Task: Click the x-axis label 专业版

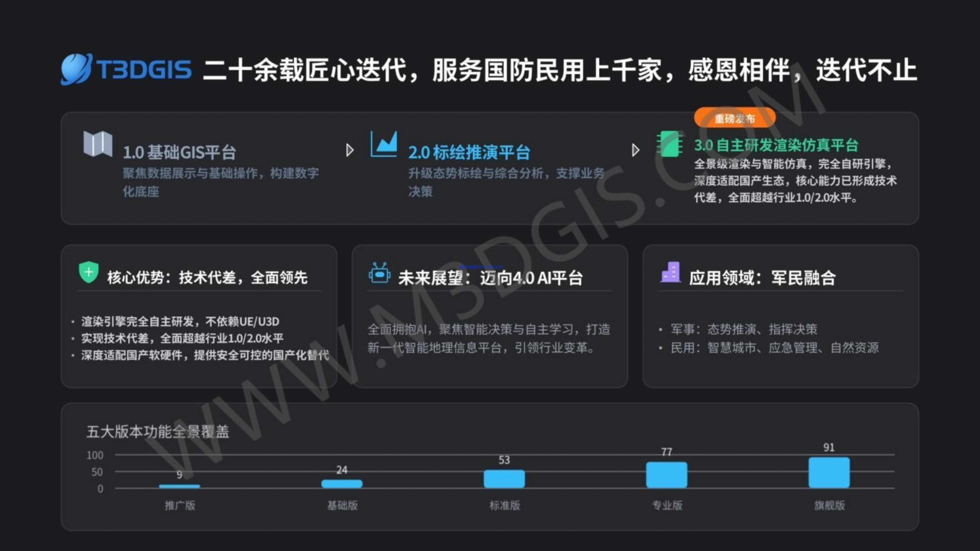Action: tap(667, 505)
